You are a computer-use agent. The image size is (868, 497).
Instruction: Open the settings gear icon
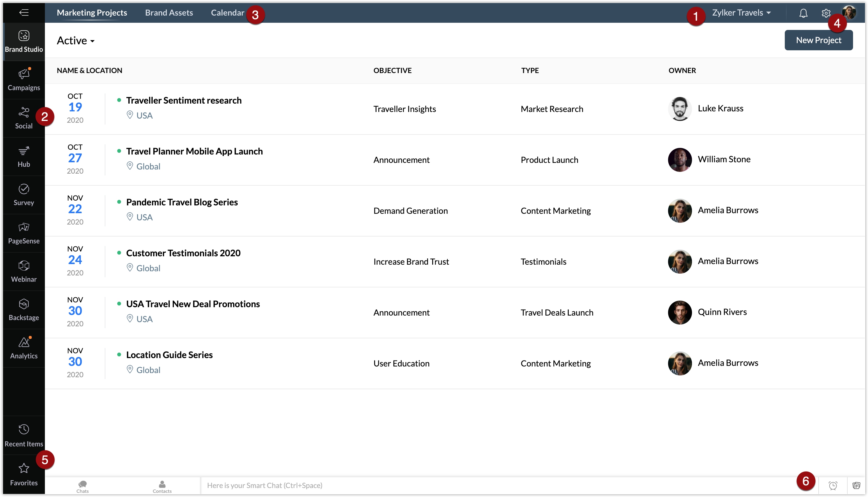826,13
